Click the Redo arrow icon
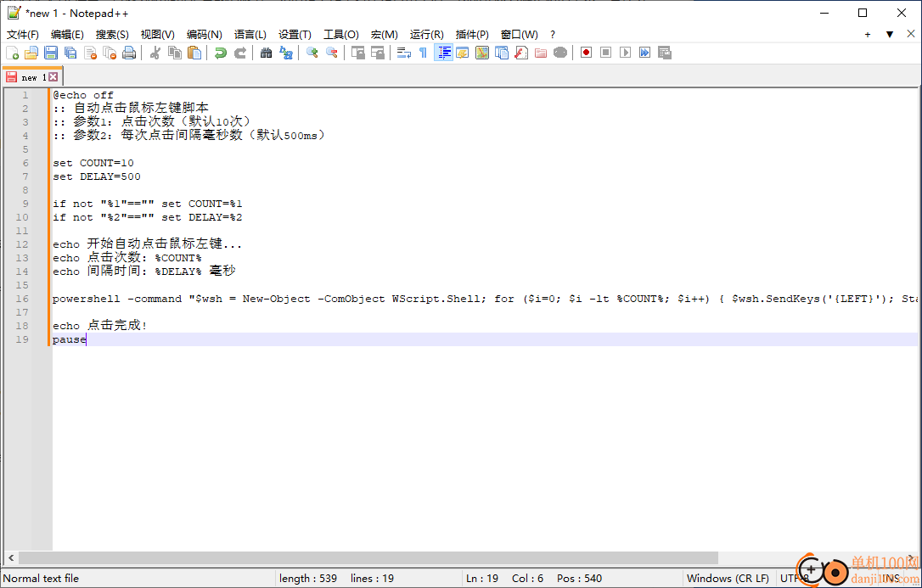Viewport: 922px width, 588px height. [x=240, y=53]
